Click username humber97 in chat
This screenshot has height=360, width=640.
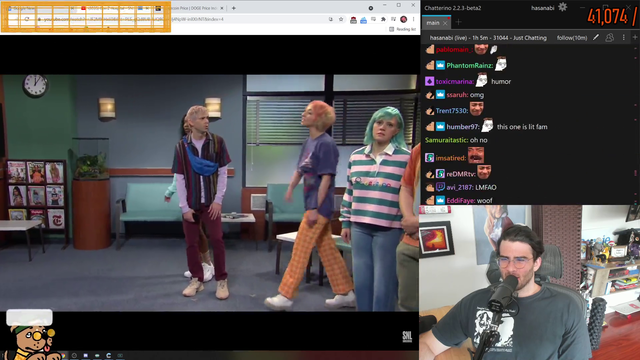462,127
